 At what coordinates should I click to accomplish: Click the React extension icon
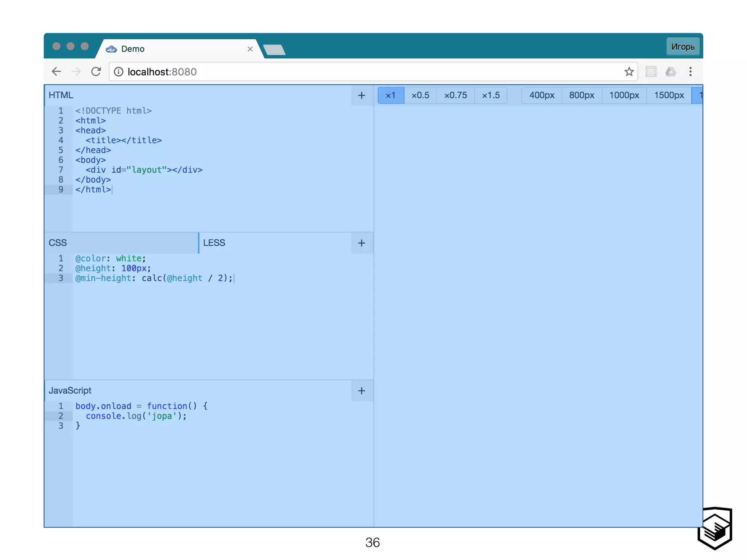tap(651, 71)
